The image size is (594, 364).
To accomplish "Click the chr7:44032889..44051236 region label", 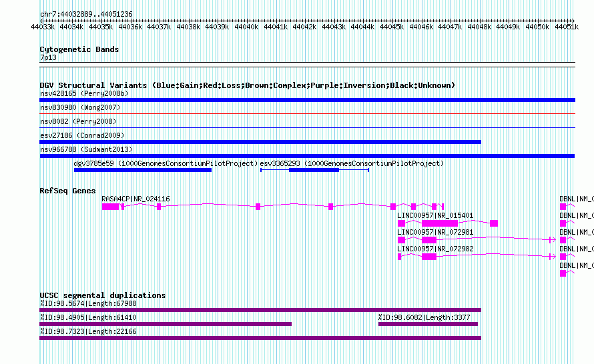I will click(86, 15).
